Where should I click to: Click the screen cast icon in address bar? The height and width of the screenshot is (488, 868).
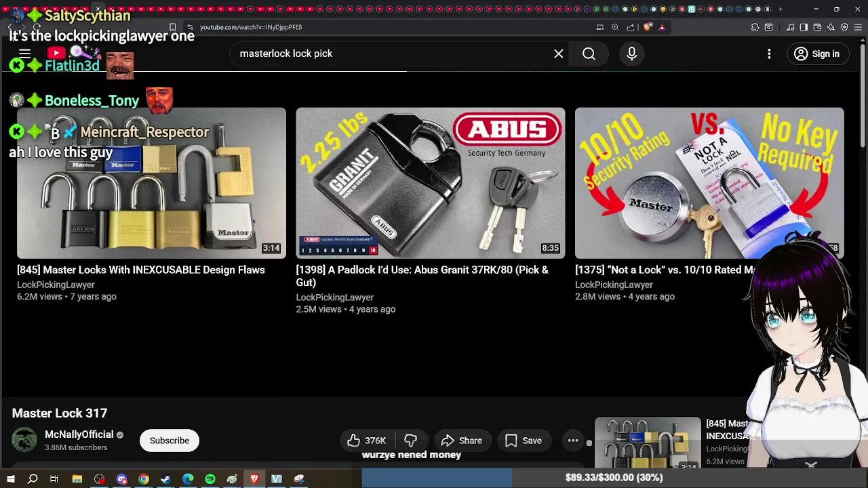[x=600, y=27]
